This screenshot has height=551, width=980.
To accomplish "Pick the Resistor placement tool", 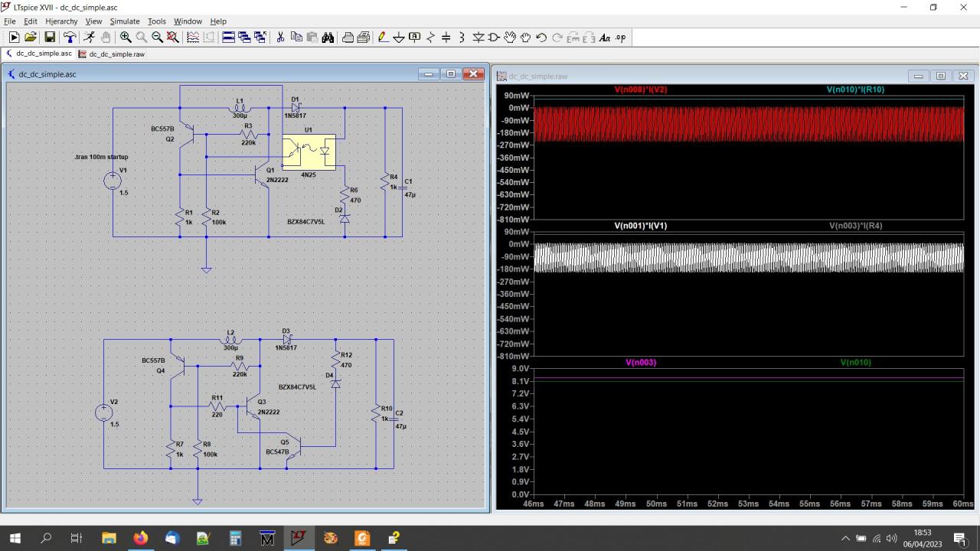I will [x=430, y=37].
